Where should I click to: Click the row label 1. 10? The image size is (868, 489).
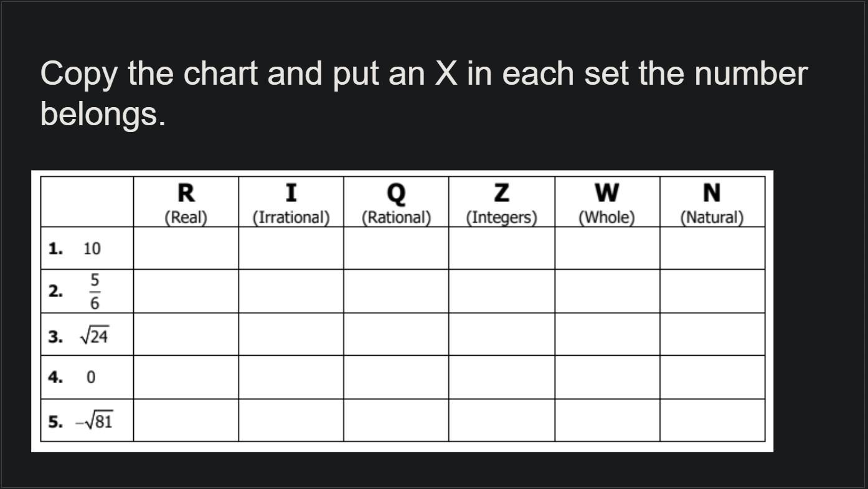[x=74, y=249]
